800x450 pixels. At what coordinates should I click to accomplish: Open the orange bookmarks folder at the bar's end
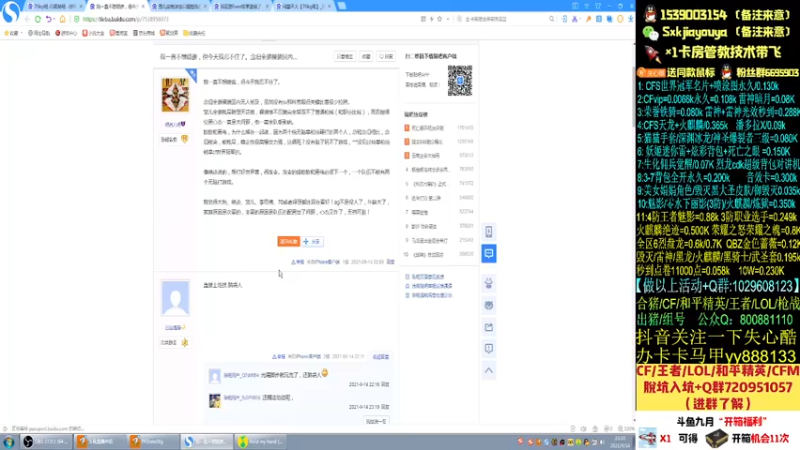[x=194, y=33]
